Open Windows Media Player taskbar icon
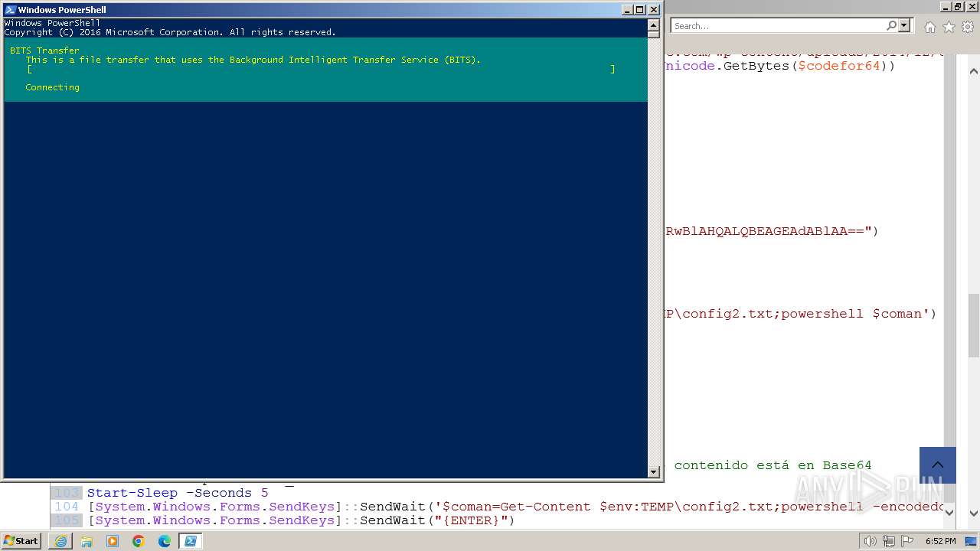Image resolution: width=980 pixels, height=551 pixels. (x=113, y=541)
